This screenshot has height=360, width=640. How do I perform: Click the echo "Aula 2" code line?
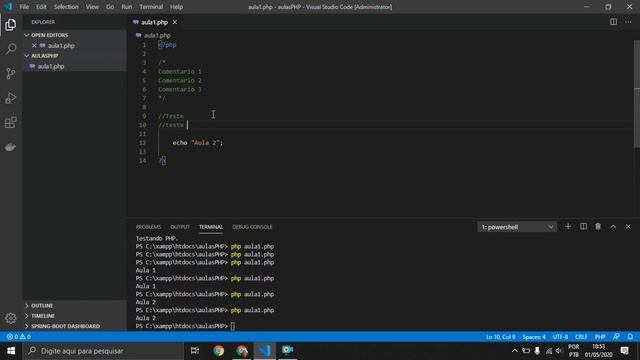198,143
